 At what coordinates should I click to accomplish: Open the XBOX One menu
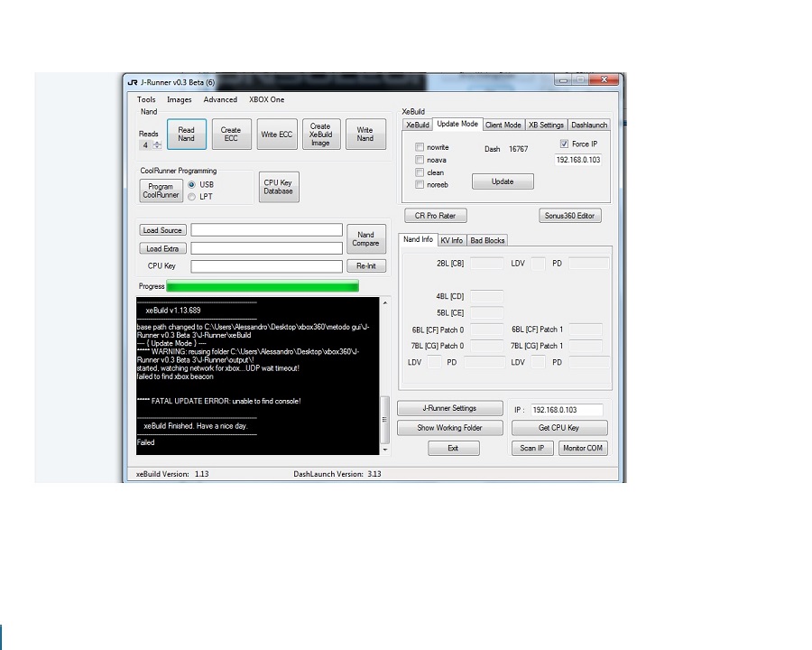pyautogui.click(x=267, y=99)
